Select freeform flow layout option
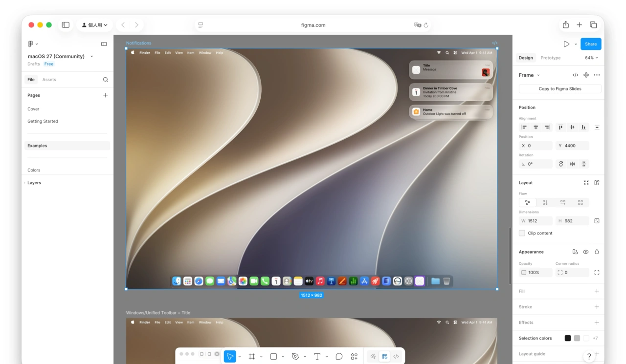The width and height of the screenshot is (626, 364). tap(528, 202)
